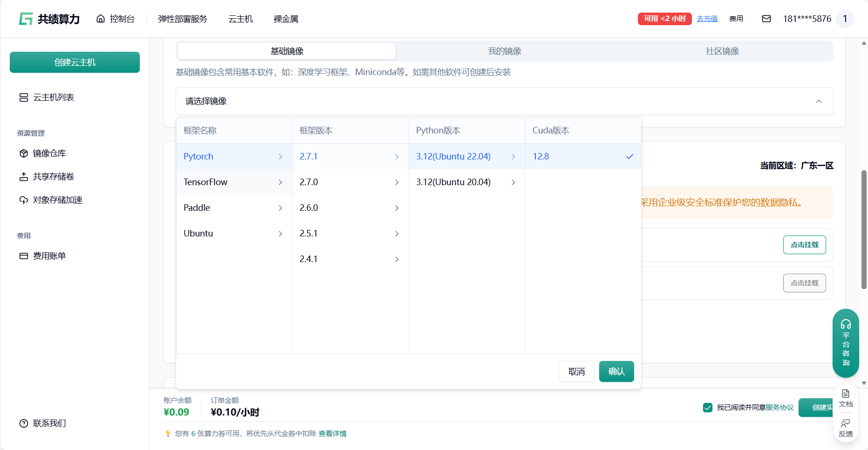This screenshot has width=868, height=450.
Task: Click the page vertical scrollbar thumb
Action: (864, 228)
